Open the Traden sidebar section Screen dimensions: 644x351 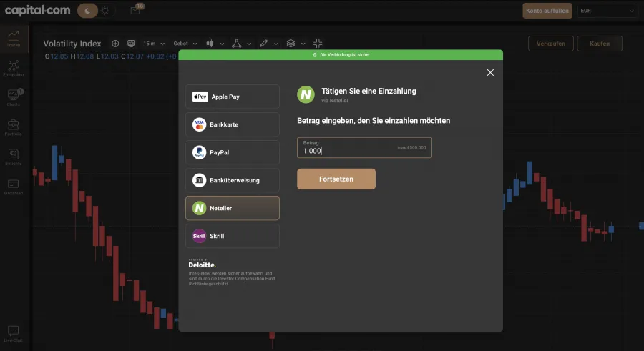(x=14, y=37)
